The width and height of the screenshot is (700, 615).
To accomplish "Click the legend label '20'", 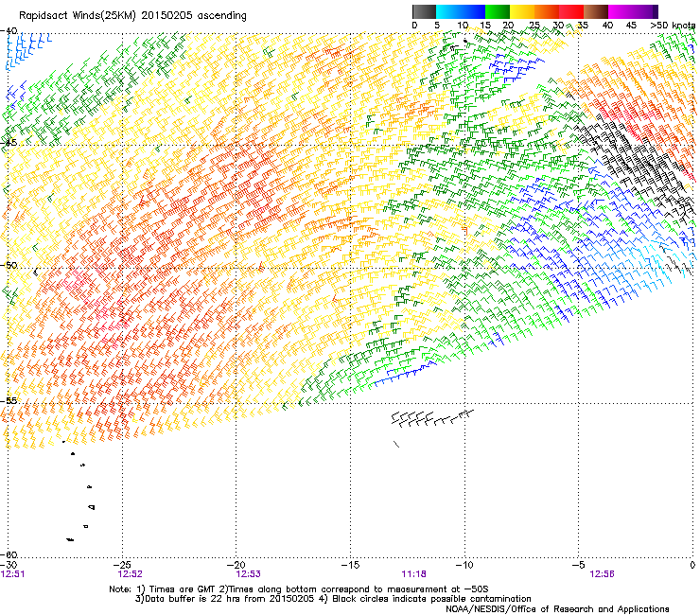I will 509,26.
